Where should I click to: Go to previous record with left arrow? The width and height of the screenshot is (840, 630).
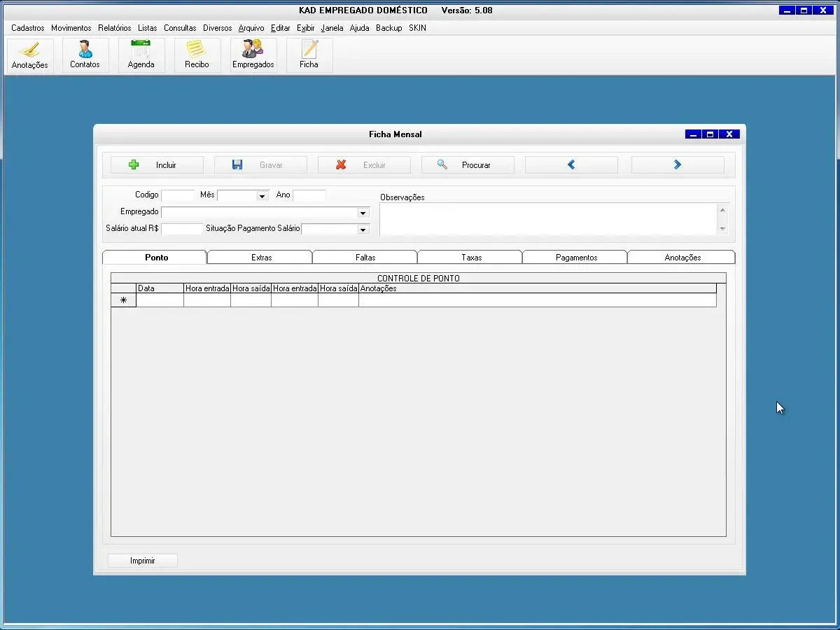(x=571, y=165)
